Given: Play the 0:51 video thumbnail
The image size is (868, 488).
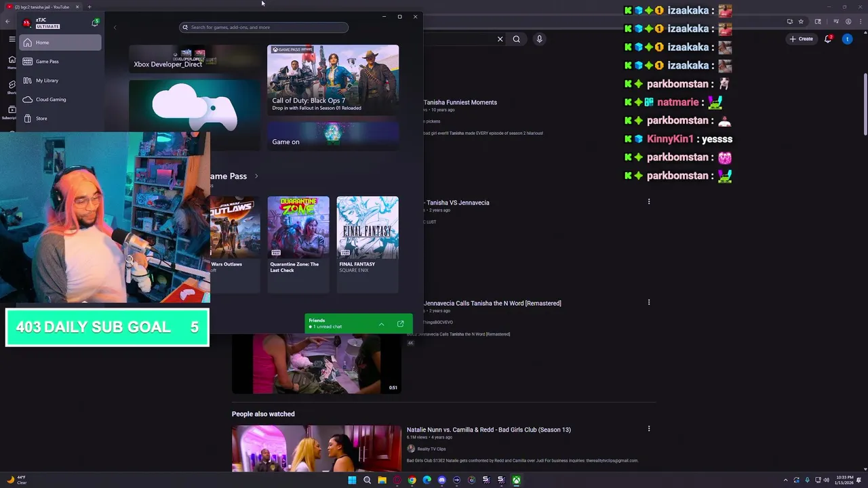Looking at the screenshot, I should coord(317,364).
